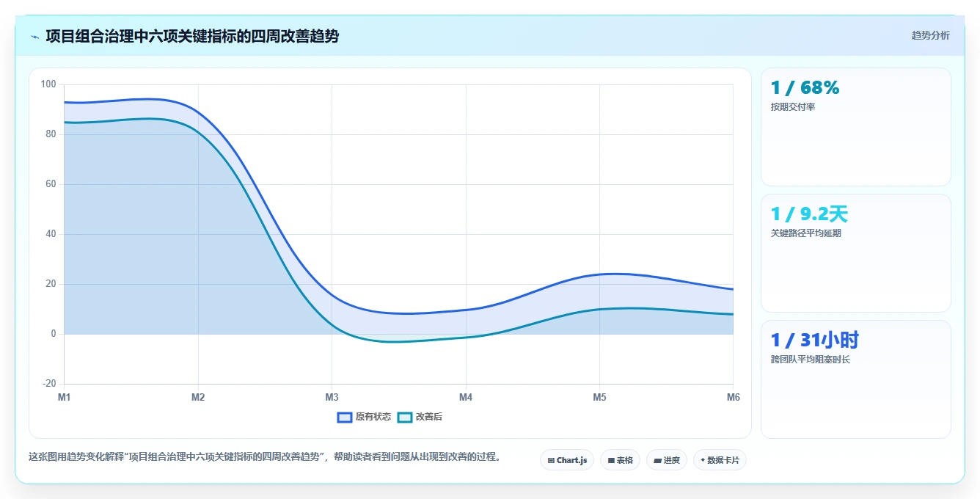This screenshot has width=980, height=499.
Task: Select the 1 / 31小时 value
Action: point(814,340)
